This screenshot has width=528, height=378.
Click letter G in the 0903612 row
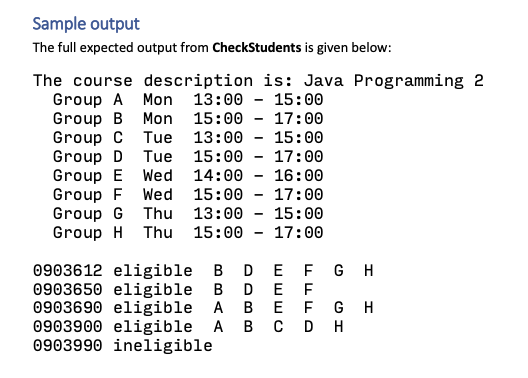click(x=338, y=271)
